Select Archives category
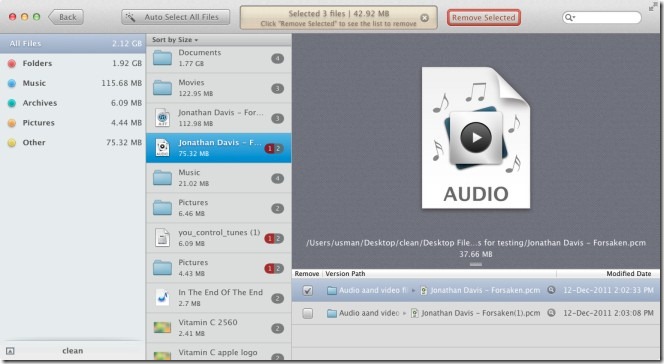The image size is (664, 364). [73, 103]
